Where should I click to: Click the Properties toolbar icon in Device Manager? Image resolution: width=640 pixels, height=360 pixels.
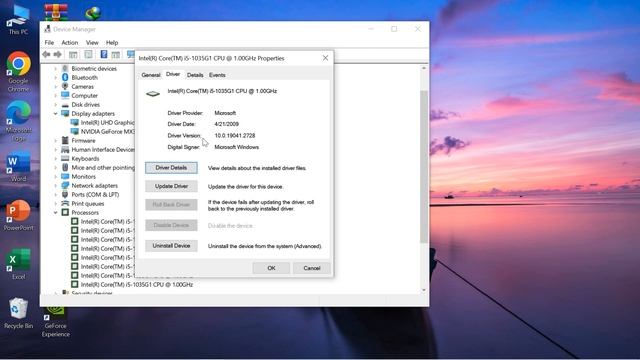click(x=88, y=54)
